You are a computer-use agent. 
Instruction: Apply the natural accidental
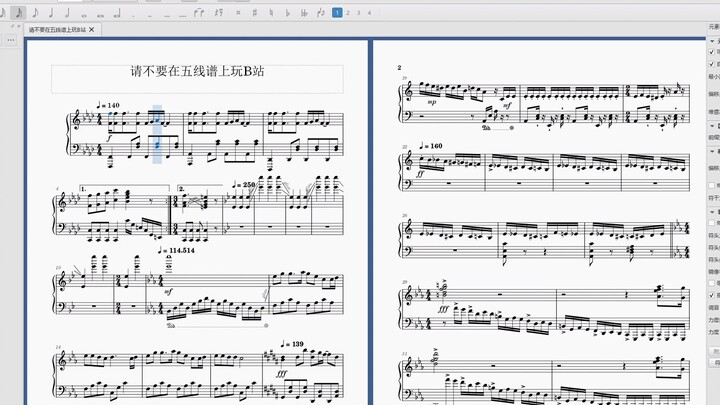[x=271, y=13]
